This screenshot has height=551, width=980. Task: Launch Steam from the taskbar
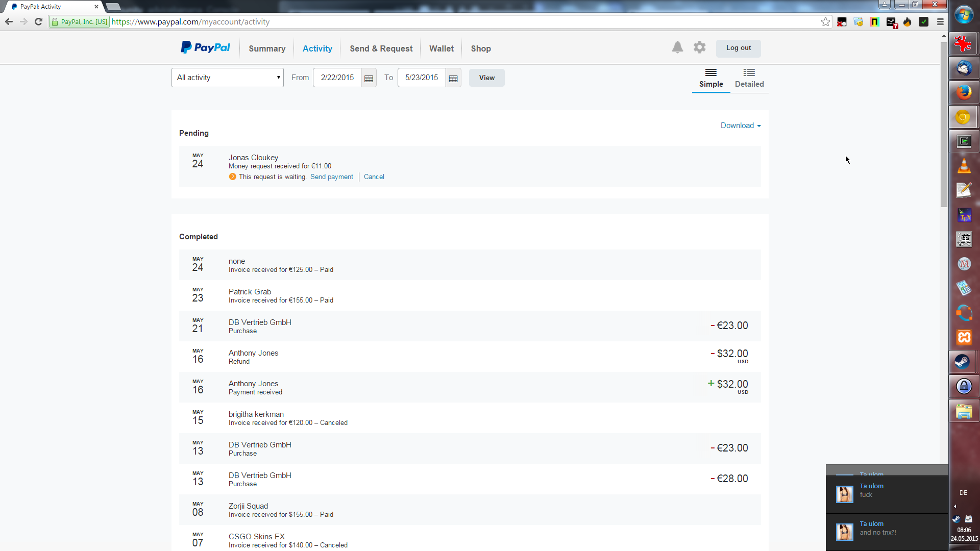963,362
